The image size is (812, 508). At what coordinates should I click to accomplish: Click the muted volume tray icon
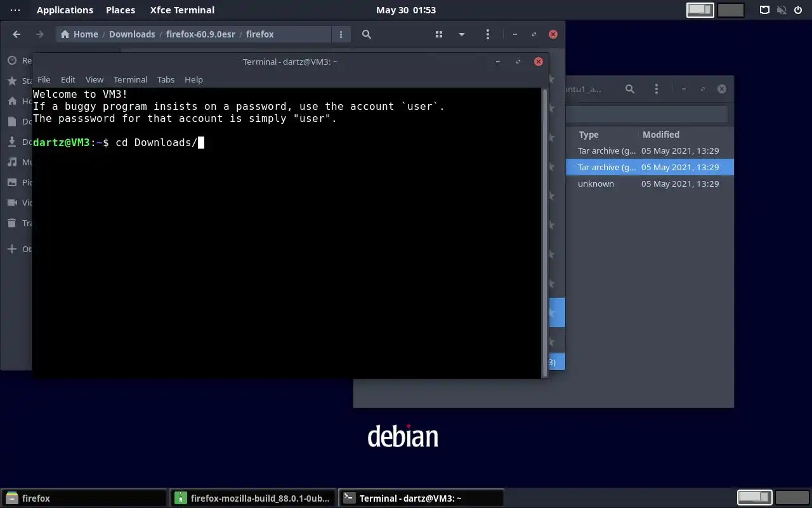[x=782, y=10]
